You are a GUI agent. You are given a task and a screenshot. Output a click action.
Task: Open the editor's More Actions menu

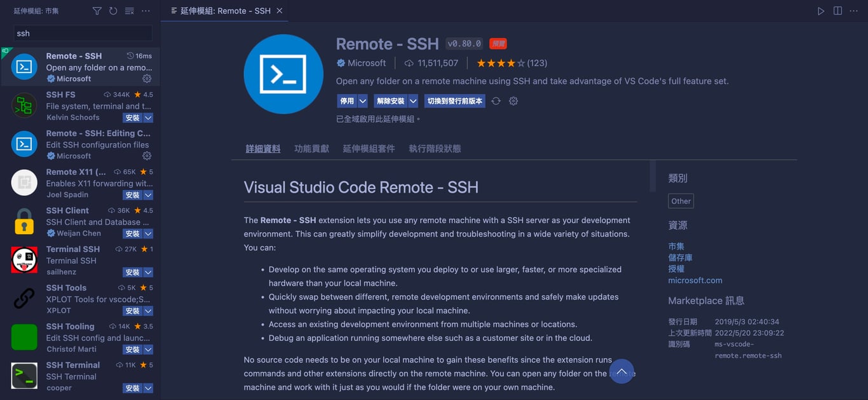[853, 10]
